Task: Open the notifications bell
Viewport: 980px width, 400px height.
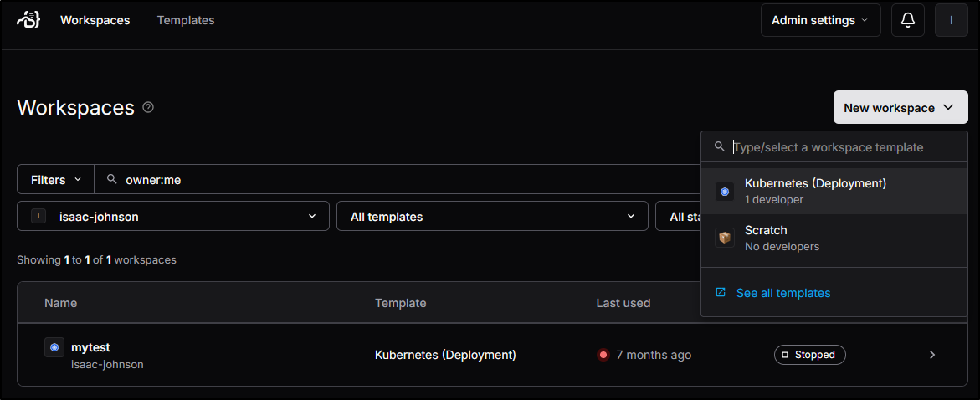Action: (908, 20)
